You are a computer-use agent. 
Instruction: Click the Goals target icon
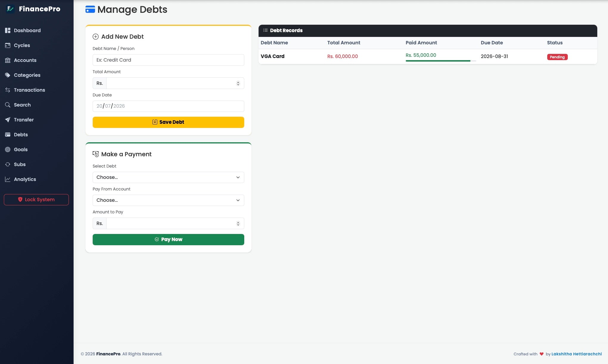[x=8, y=149]
